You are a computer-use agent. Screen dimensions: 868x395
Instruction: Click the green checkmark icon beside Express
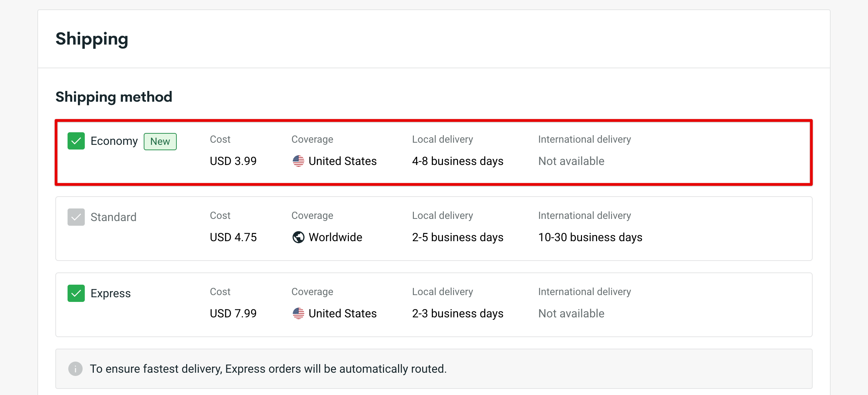click(x=76, y=293)
